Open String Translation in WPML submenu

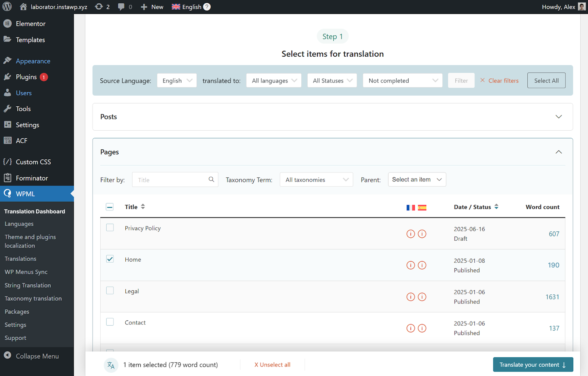tap(28, 285)
